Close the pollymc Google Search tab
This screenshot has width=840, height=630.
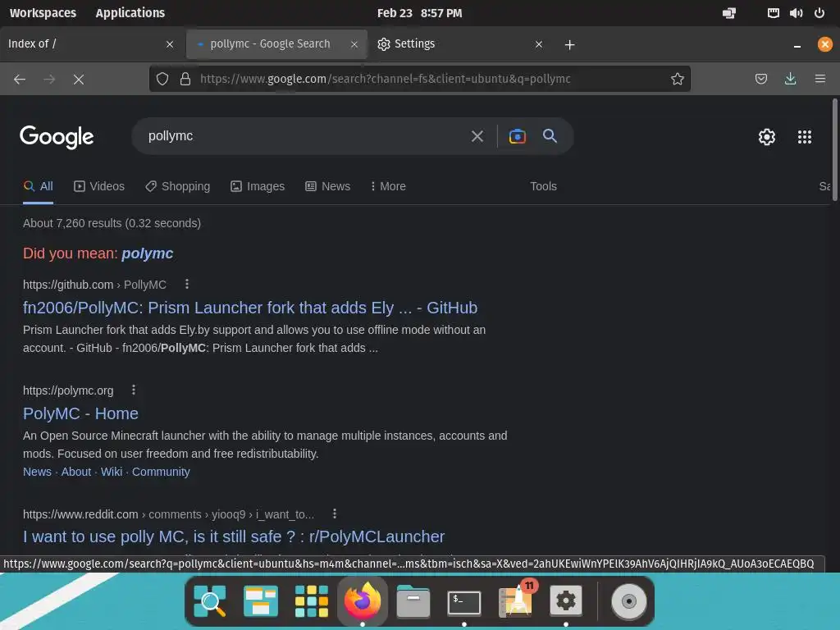click(x=354, y=44)
